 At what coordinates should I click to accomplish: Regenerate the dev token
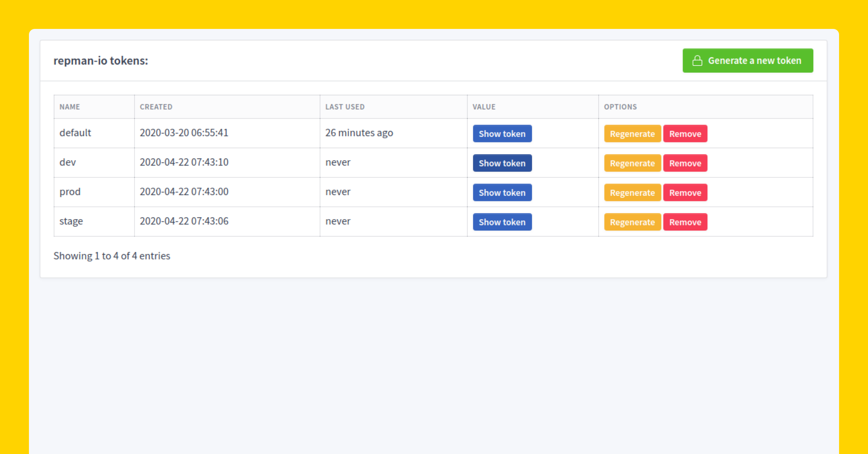pos(632,163)
